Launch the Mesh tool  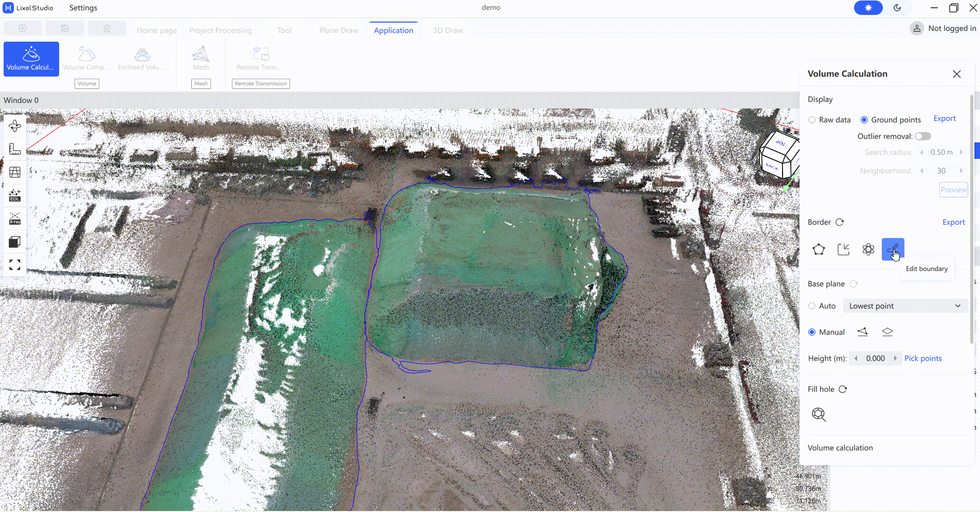(x=201, y=59)
